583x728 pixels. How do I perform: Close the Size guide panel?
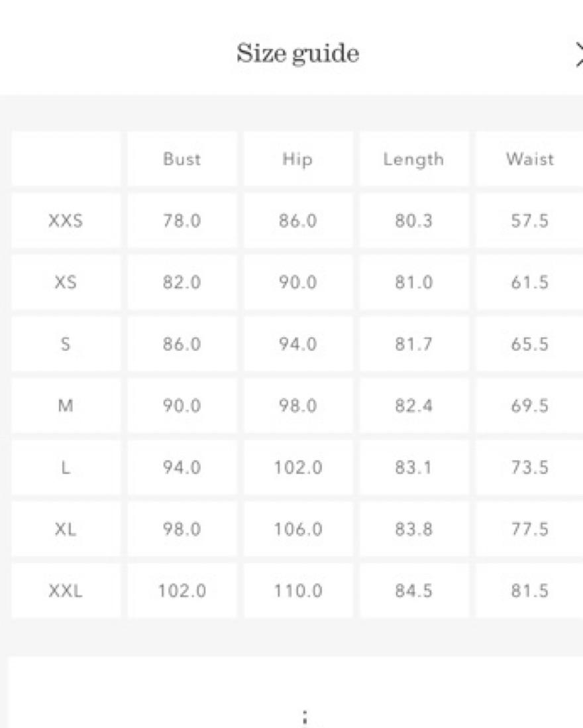pos(578,54)
